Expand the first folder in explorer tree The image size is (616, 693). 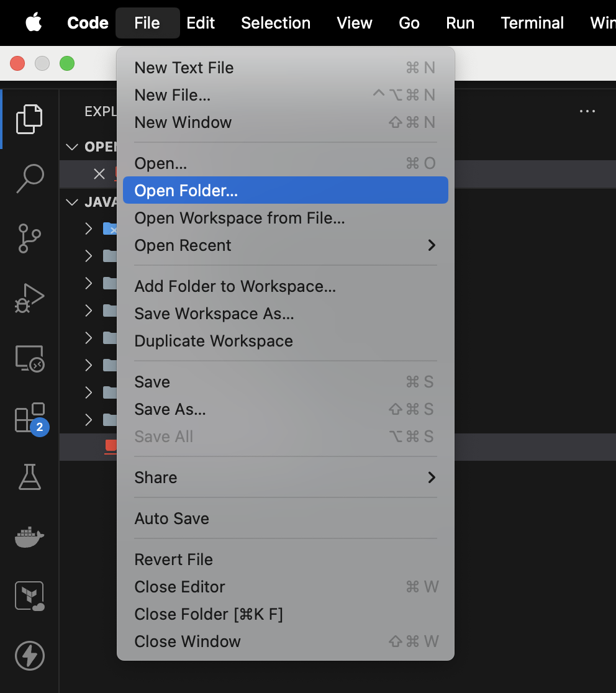pos(89,229)
